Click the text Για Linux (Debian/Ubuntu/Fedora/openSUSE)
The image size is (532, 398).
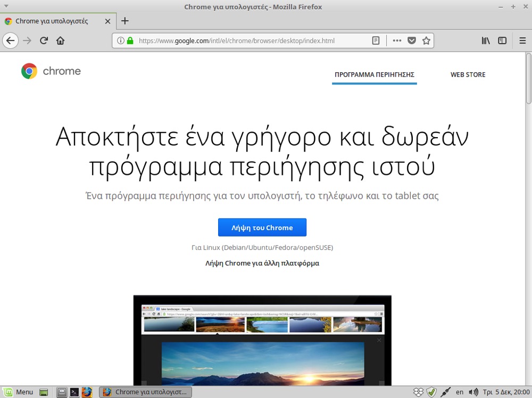[x=262, y=248]
